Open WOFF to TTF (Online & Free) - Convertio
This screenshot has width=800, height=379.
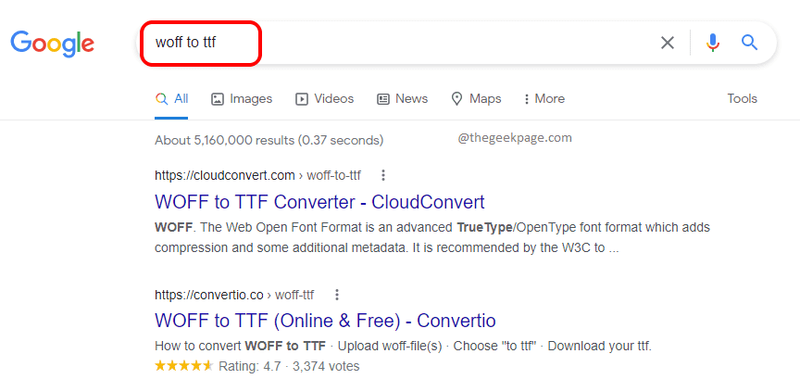[x=325, y=320]
